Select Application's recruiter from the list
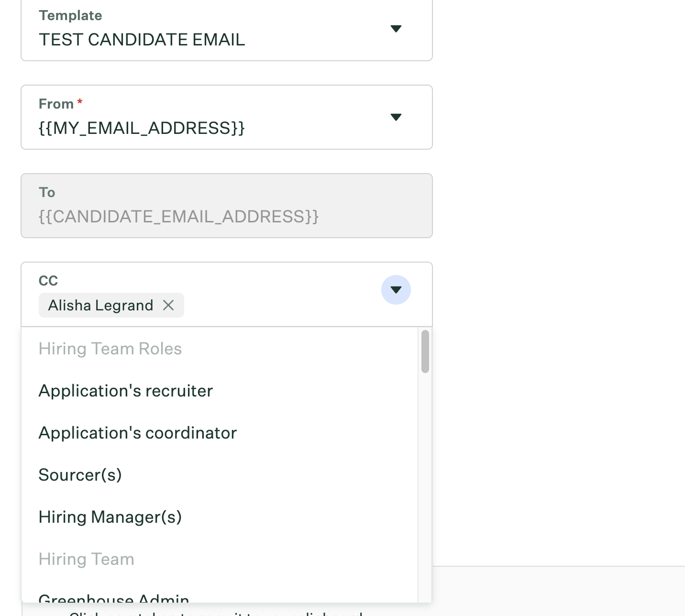The image size is (685, 616). coord(125,391)
